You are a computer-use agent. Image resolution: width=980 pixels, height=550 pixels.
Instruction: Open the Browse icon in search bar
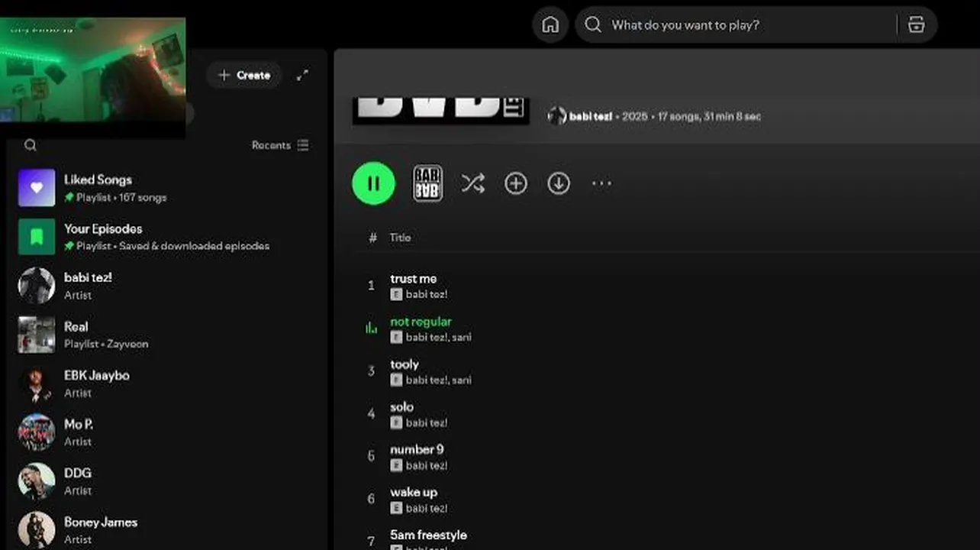[x=916, y=25]
